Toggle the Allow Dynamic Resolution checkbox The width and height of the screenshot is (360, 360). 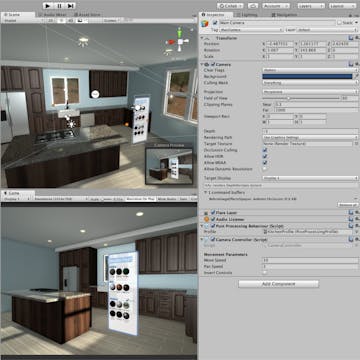coord(265,169)
